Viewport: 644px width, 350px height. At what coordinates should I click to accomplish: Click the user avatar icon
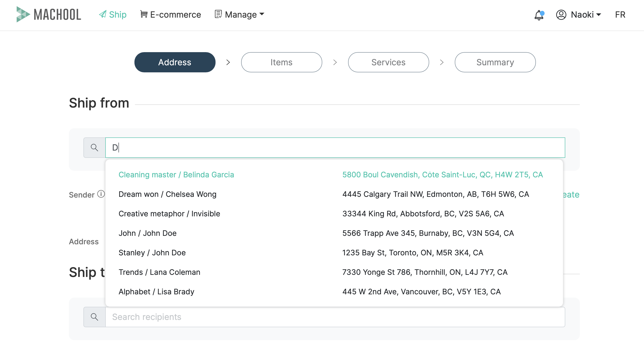pyautogui.click(x=561, y=15)
